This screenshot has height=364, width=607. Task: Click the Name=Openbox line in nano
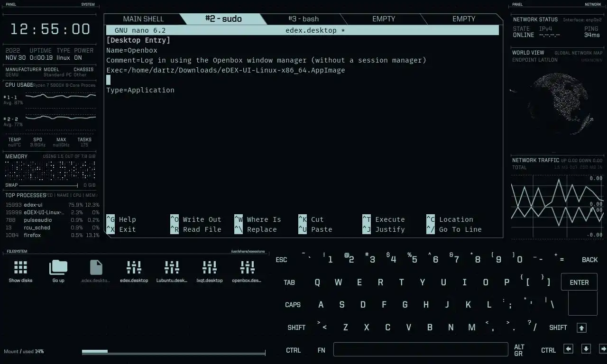pos(132,50)
